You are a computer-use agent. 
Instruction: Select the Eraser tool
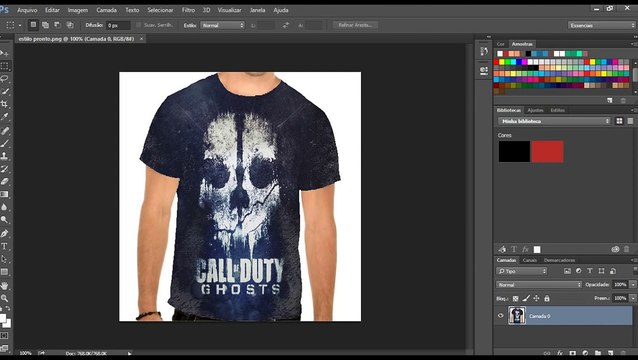4,181
